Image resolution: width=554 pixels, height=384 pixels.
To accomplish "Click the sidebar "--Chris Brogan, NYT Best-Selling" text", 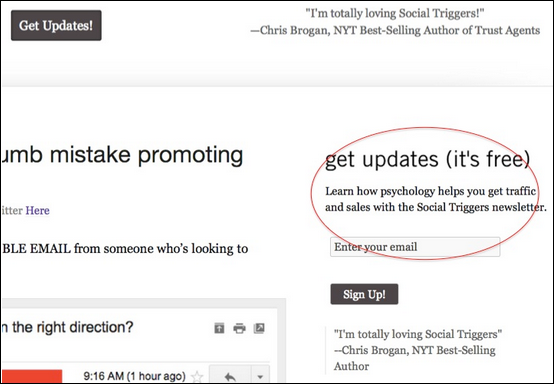I will (414, 350).
